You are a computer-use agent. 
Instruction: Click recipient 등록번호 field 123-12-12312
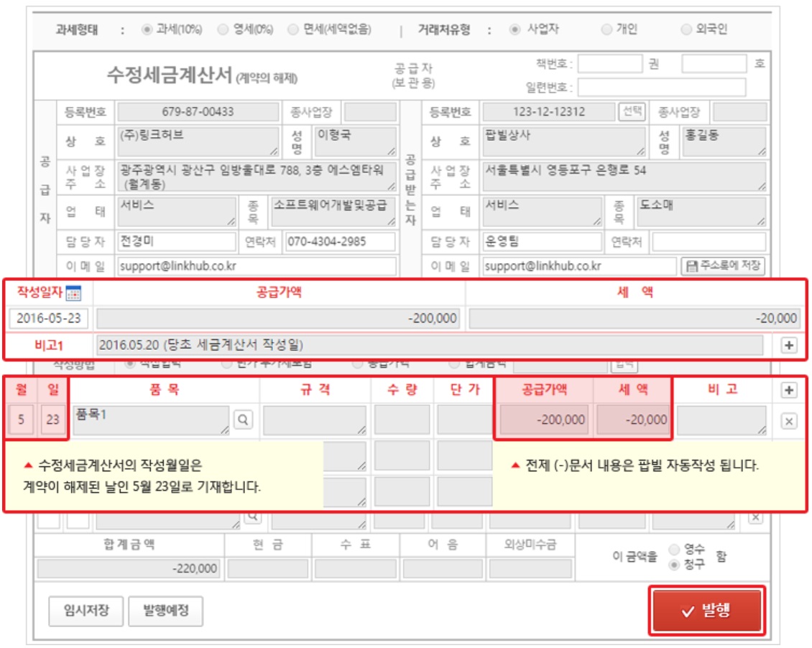[x=549, y=112]
